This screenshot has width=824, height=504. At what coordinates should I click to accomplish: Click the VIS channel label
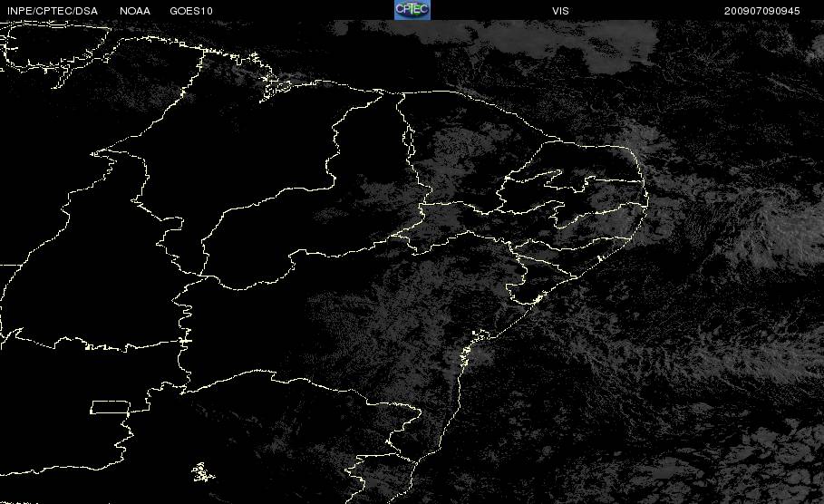[560, 11]
